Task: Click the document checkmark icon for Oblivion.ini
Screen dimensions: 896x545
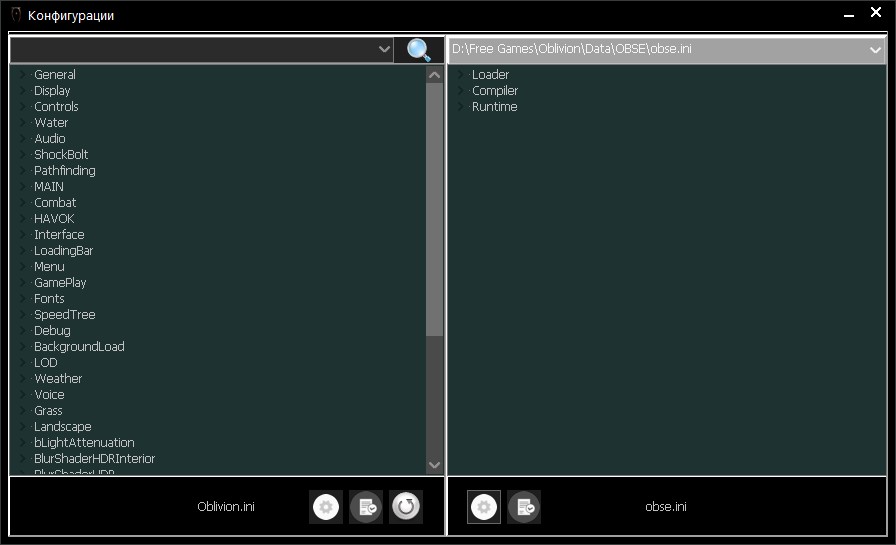Action: coord(366,507)
